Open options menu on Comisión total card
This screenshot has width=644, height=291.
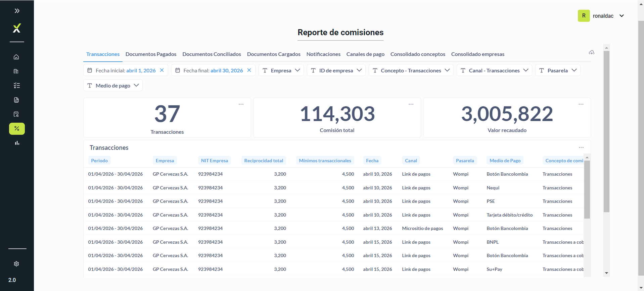point(411,104)
